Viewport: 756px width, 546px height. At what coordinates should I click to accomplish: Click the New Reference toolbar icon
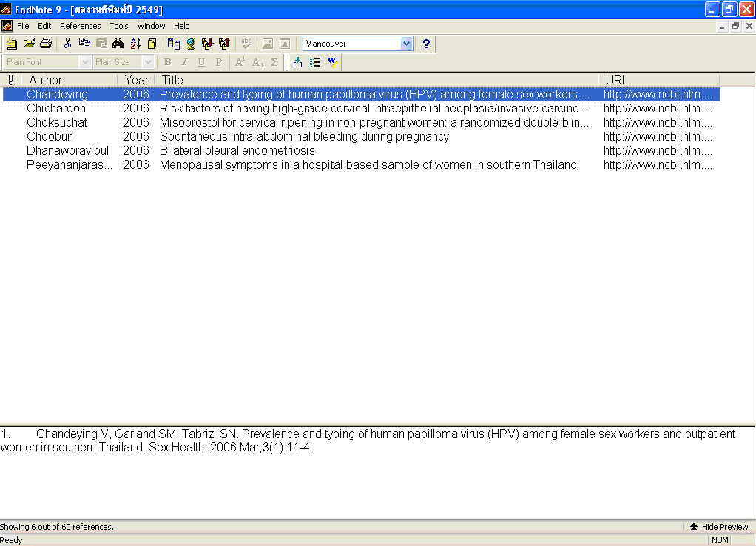[12, 44]
